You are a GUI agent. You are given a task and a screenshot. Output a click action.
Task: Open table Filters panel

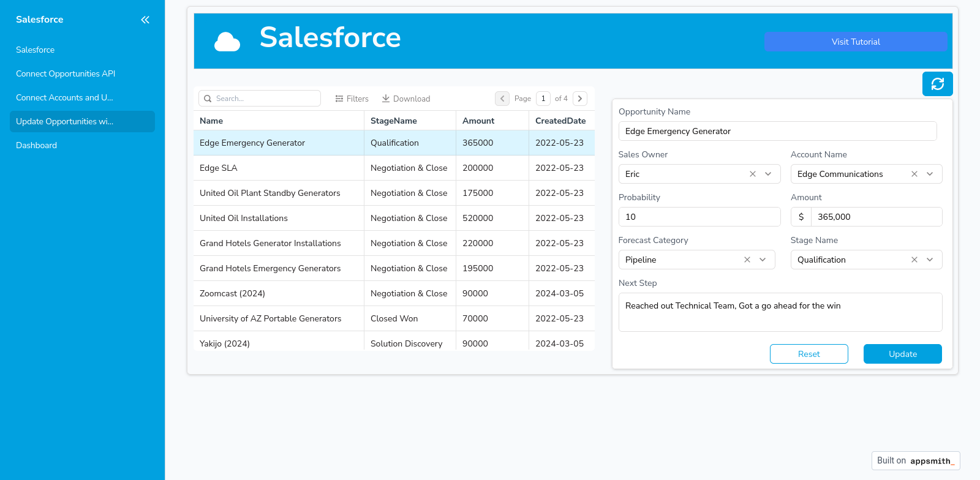point(352,99)
